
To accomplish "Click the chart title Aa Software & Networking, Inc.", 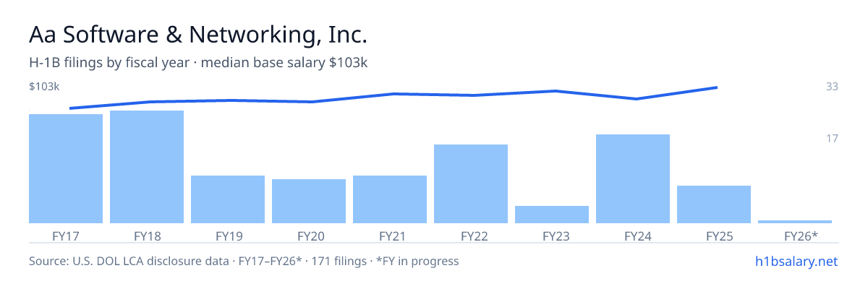I will [x=199, y=34].
